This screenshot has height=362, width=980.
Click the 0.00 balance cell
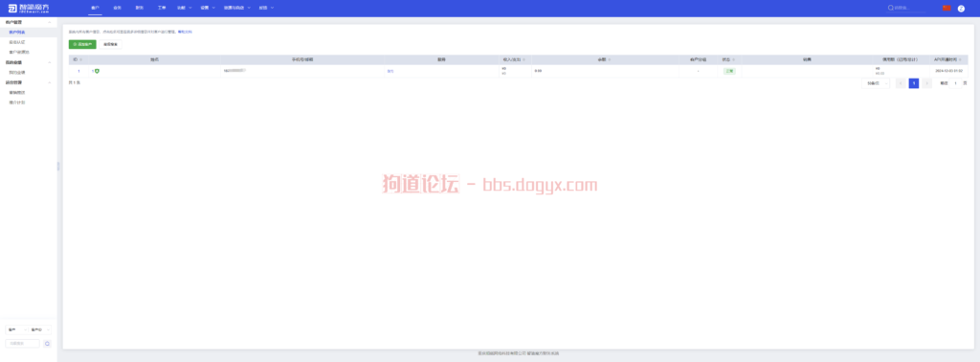(x=538, y=71)
